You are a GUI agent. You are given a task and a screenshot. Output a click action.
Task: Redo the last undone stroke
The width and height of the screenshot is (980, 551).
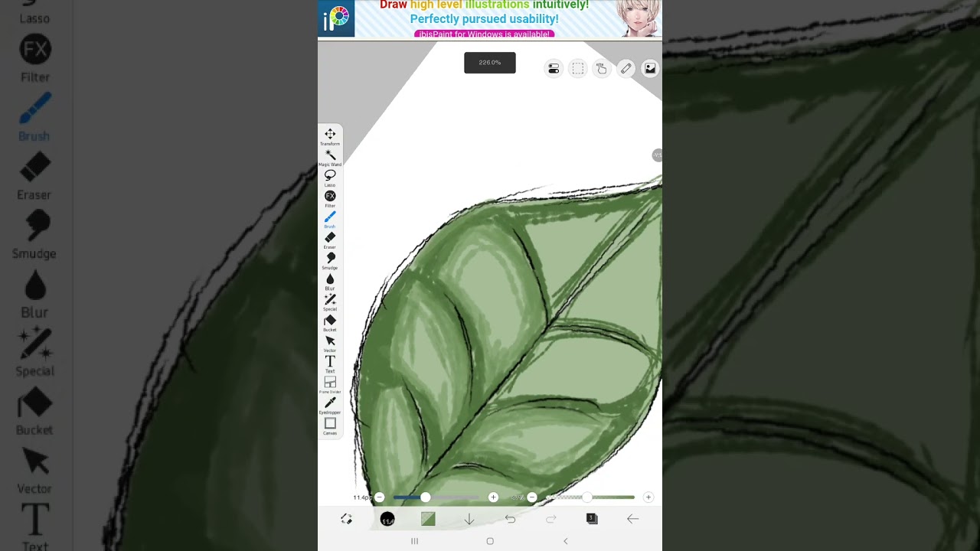click(x=550, y=519)
